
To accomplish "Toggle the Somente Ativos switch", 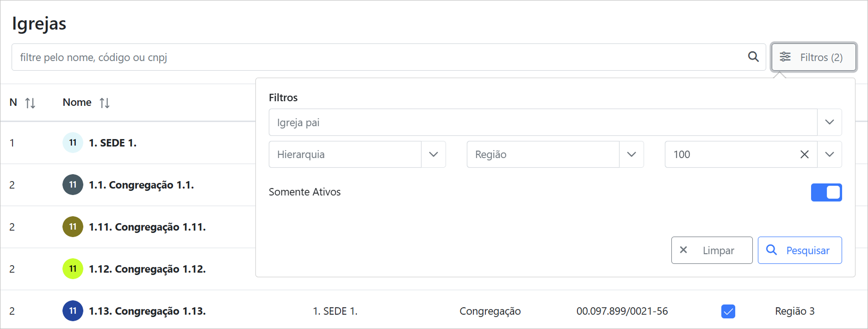I will pyautogui.click(x=826, y=192).
